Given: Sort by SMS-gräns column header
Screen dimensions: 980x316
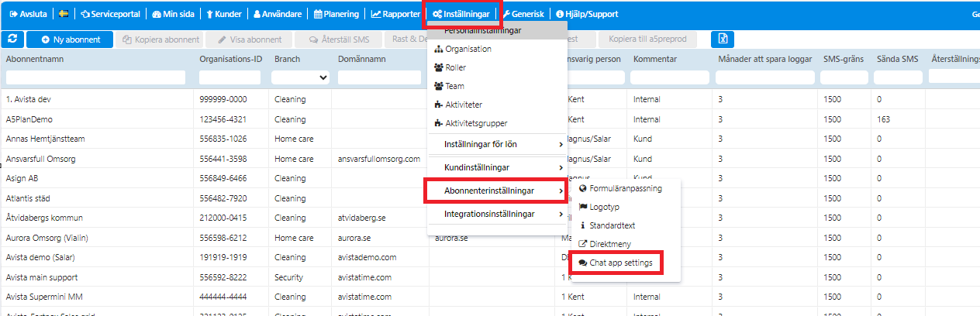Looking at the screenshot, I should [x=844, y=59].
